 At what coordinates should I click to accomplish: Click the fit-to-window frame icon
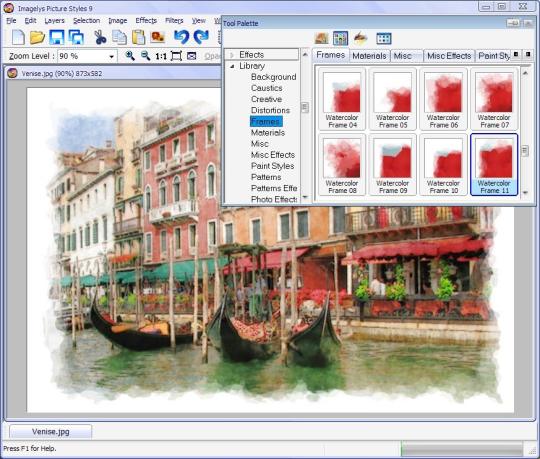click(x=176, y=56)
